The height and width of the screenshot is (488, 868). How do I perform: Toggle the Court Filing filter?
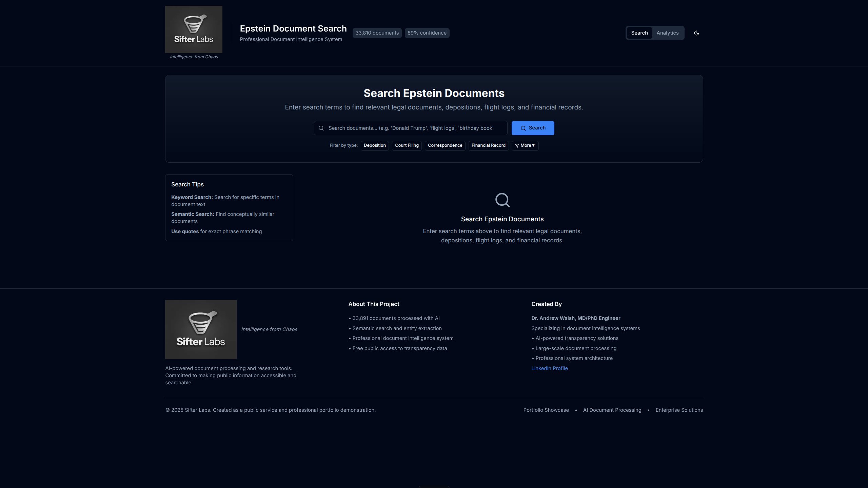(407, 145)
